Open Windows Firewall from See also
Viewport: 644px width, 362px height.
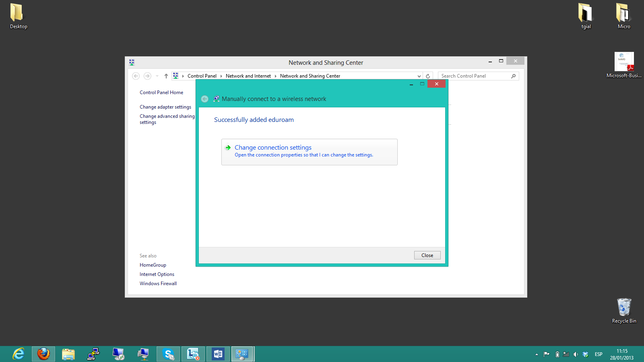[x=158, y=284]
